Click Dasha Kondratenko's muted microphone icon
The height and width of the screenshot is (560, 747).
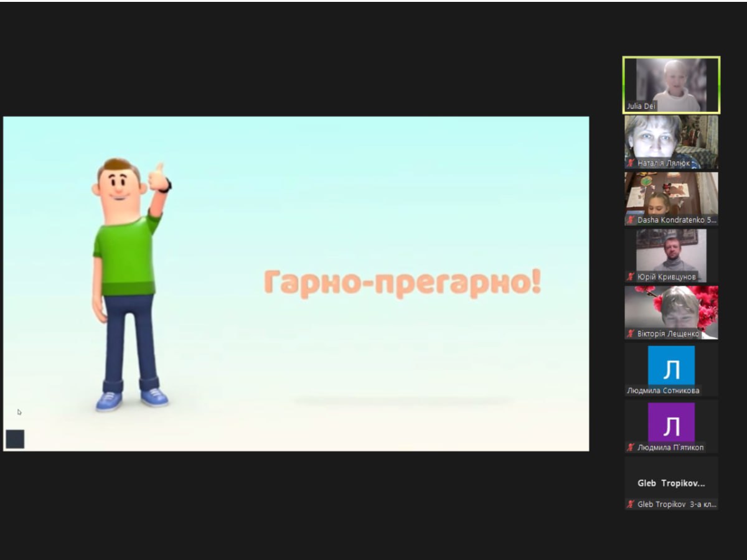[631, 220]
